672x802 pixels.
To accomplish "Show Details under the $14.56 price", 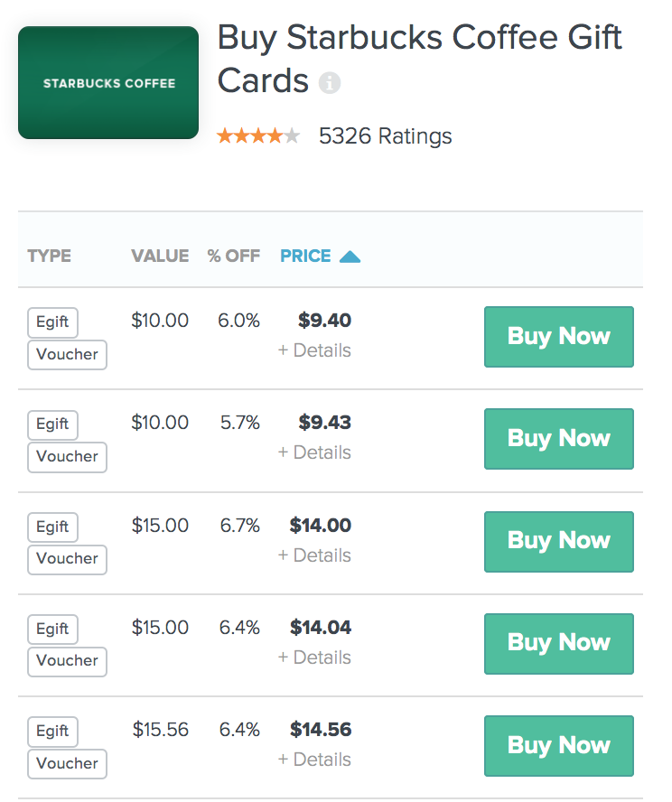I will tap(314, 759).
